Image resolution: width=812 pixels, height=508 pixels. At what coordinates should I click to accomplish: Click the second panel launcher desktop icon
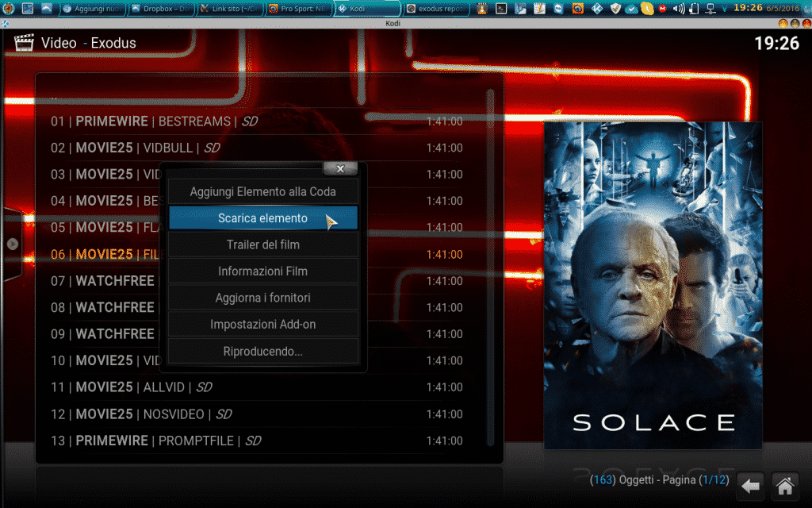click(28, 8)
